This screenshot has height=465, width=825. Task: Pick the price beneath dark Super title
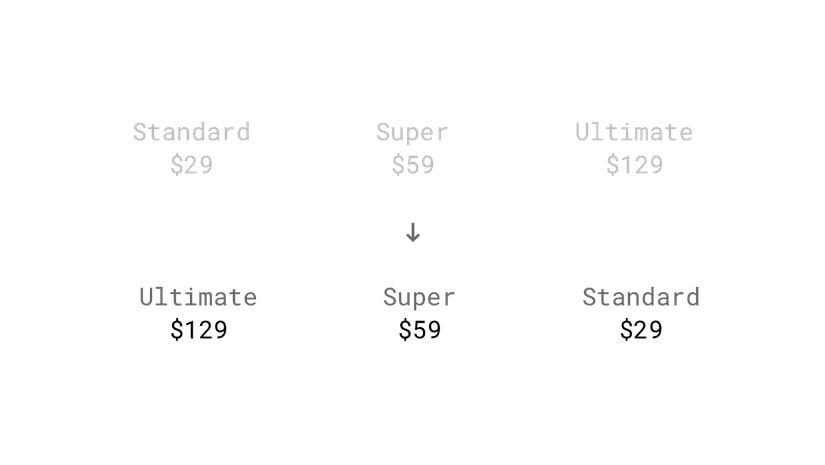419,330
